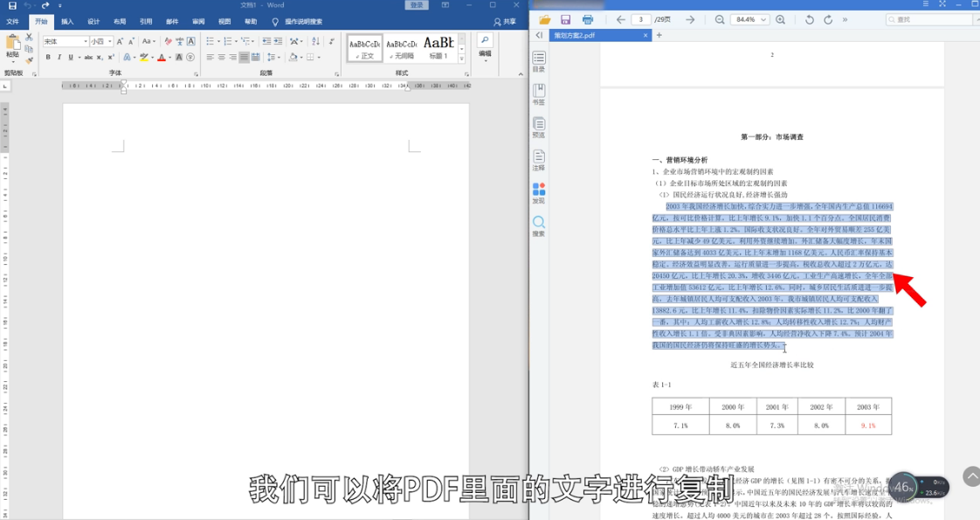
Task: Expand the Styles gallery more arrow
Action: tap(462, 59)
